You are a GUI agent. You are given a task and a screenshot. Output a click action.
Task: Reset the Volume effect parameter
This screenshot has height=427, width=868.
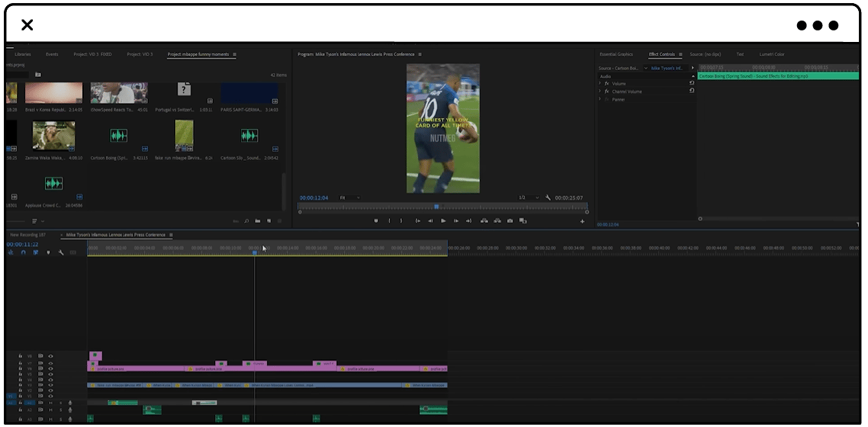tap(691, 84)
